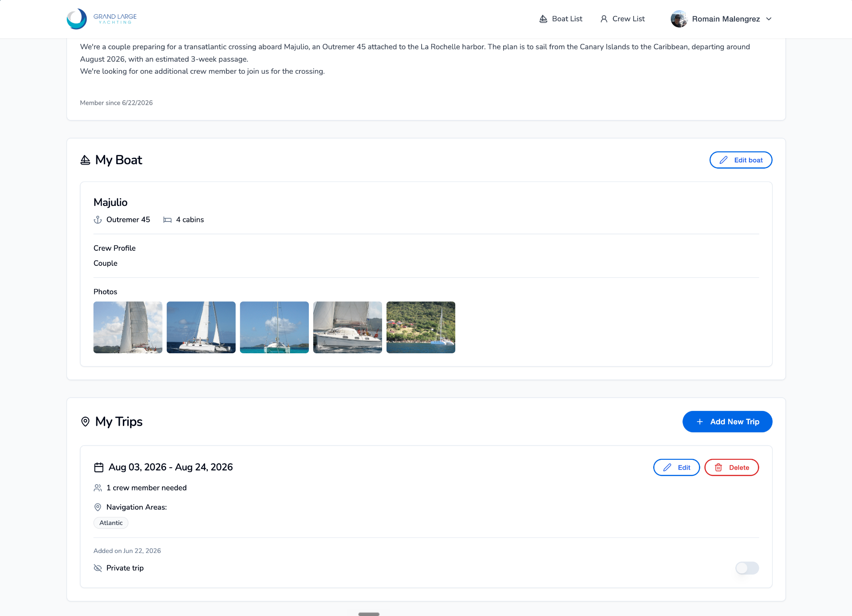Click the Outremer 45 model text
This screenshot has width=852, height=616.
point(128,220)
